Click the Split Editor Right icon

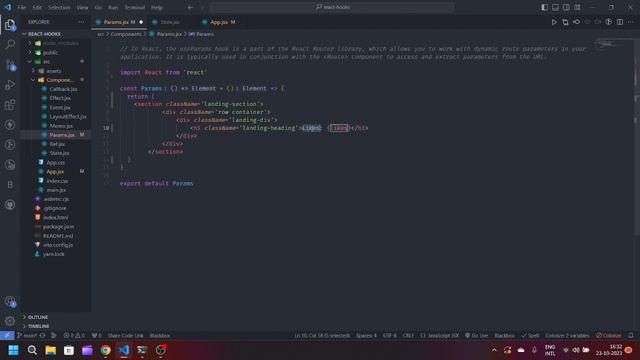click(x=620, y=22)
